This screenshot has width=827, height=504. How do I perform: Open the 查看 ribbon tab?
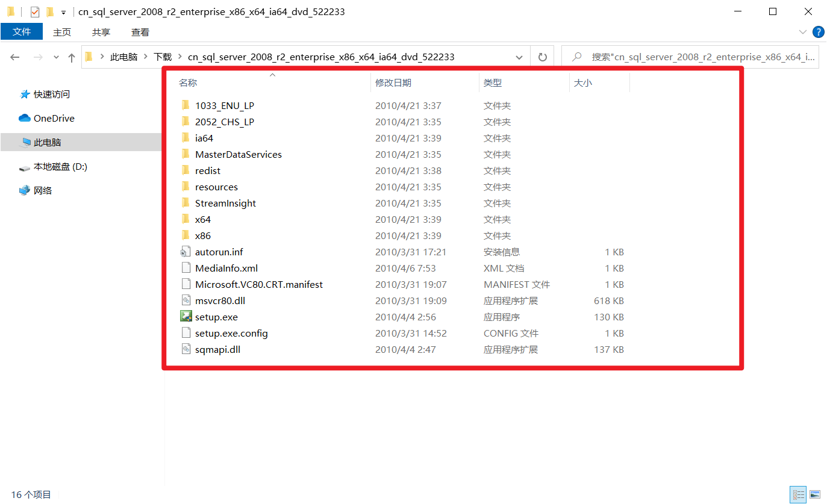(x=140, y=32)
